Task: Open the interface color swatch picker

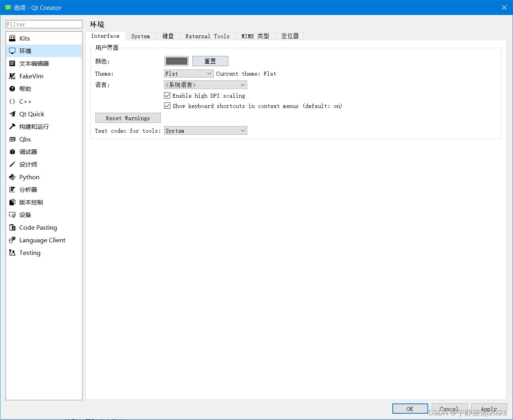Action: coord(176,61)
